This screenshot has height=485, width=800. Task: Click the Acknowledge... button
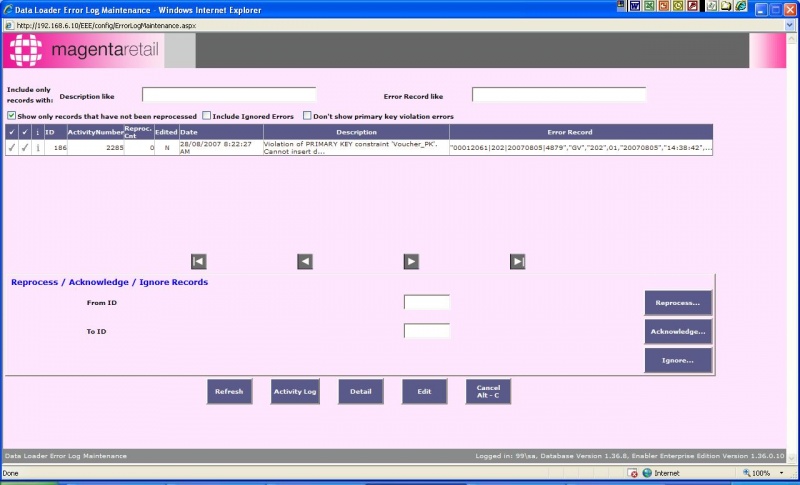[678, 331]
